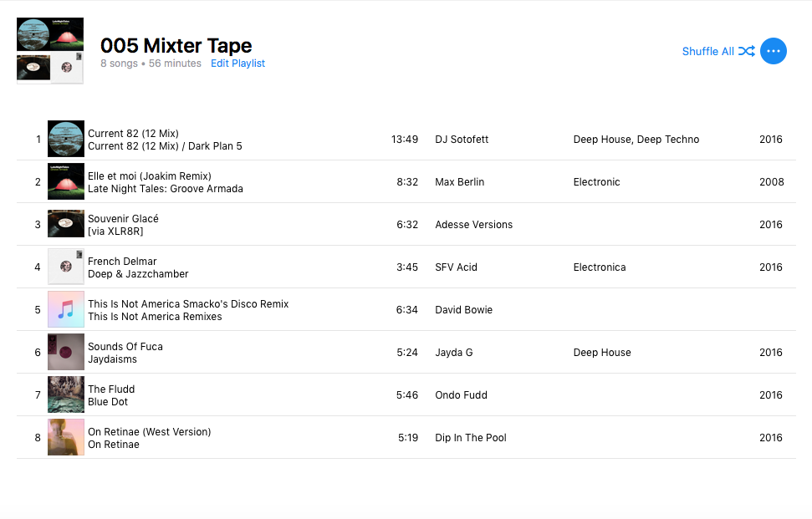
Task: Click the 5:19 duration
Action: [408, 438]
